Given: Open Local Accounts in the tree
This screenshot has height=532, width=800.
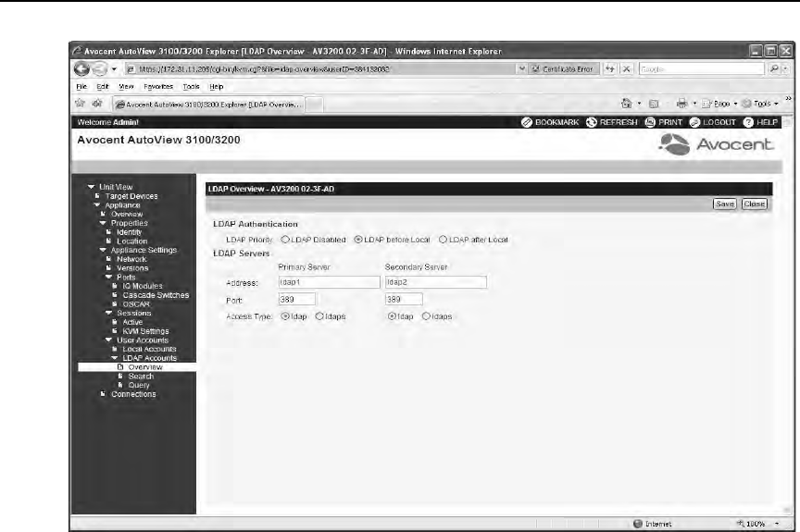Looking at the screenshot, I should pos(149,349).
